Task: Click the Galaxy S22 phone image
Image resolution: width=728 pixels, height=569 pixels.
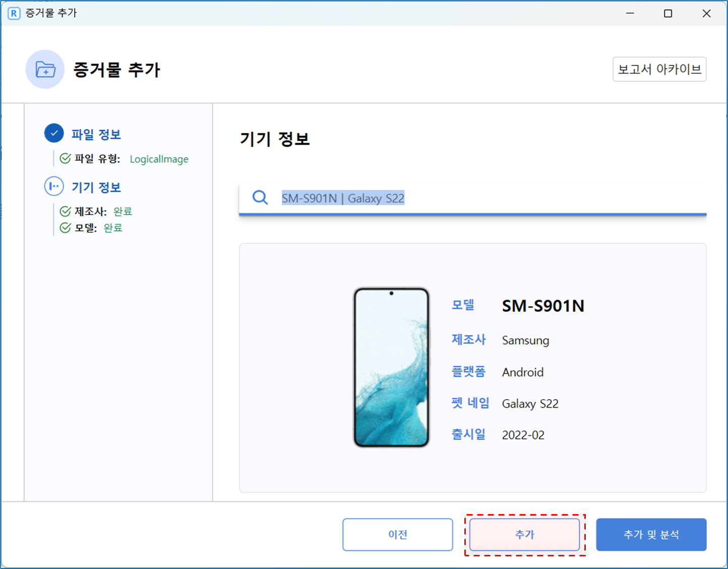Action: coord(391,367)
